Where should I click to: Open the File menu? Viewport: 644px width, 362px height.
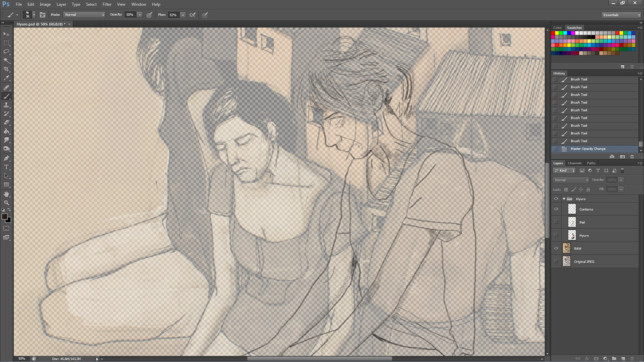[x=19, y=4]
